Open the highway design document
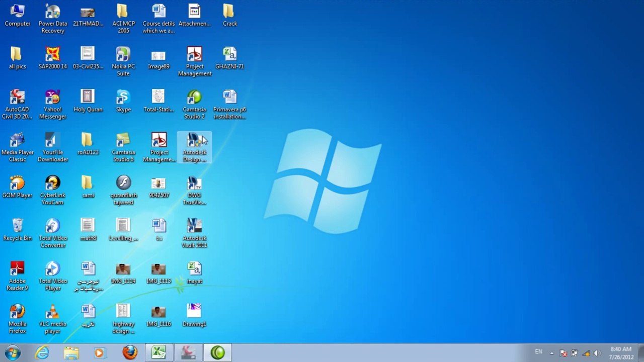 pyautogui.click(x=123, y=319)
